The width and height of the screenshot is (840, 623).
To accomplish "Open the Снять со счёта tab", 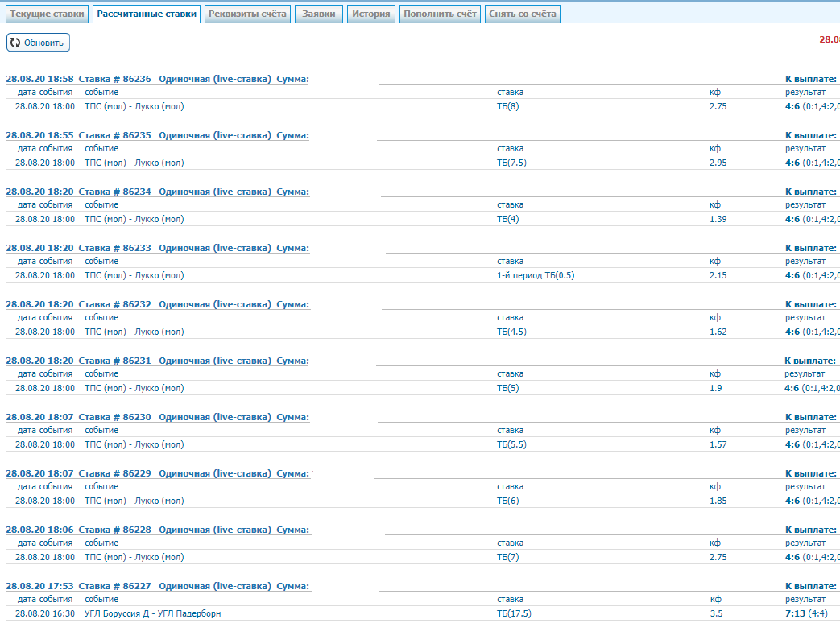I will 522,14.
